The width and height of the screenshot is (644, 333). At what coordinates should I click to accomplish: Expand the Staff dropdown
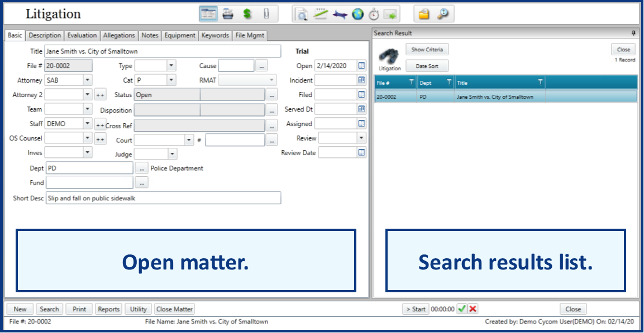(88, 123)
